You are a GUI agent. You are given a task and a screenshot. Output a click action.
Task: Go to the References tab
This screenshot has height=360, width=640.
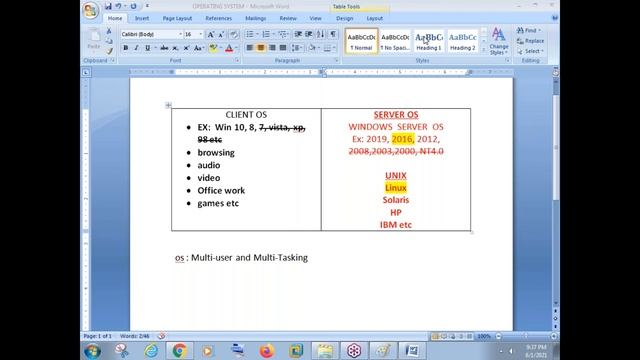(x=218, y=18)
